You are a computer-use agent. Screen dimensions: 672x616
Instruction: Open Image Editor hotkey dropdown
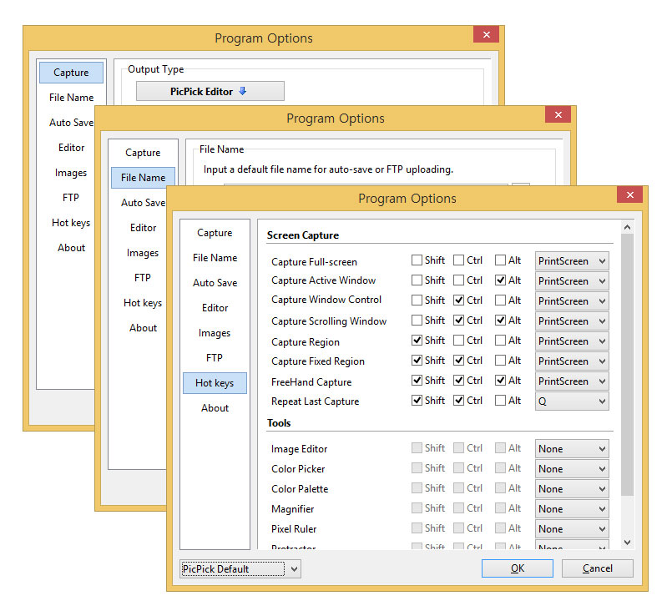click(572, 449)
